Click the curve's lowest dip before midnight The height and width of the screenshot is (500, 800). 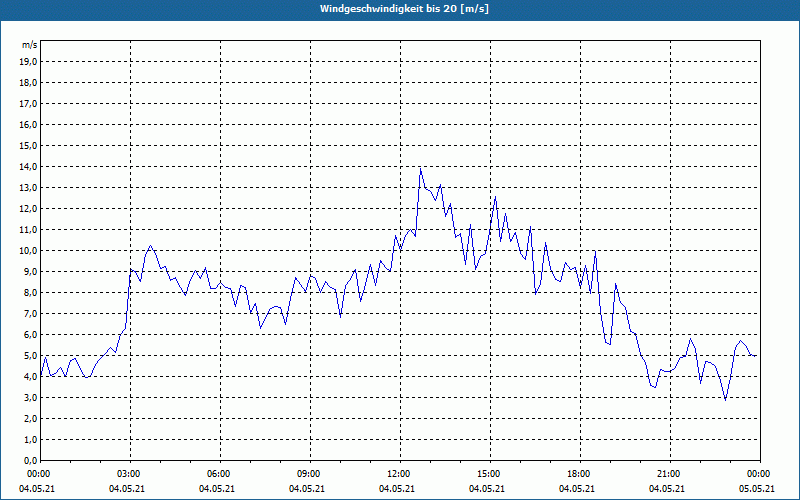pos(725,399)
